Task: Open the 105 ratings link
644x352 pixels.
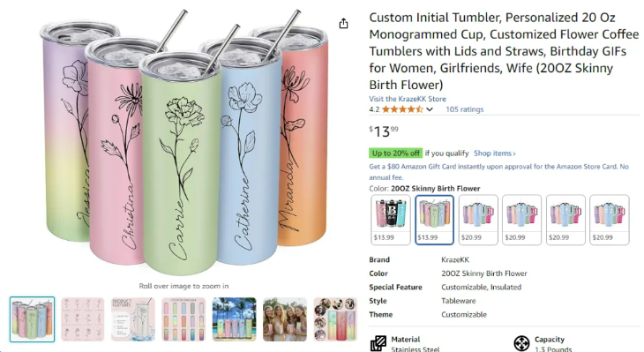Action: point(465,109)
